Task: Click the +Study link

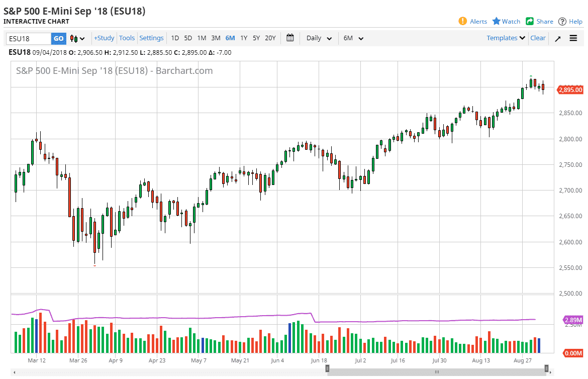Action: (x=104, y=38)
